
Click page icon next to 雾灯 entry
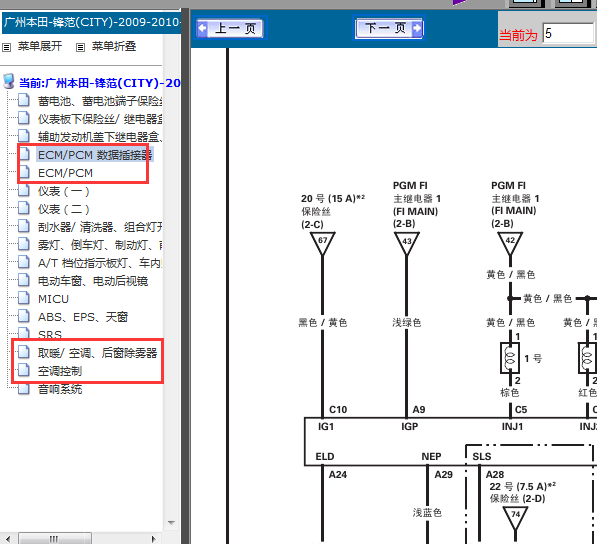click(24, 244)
